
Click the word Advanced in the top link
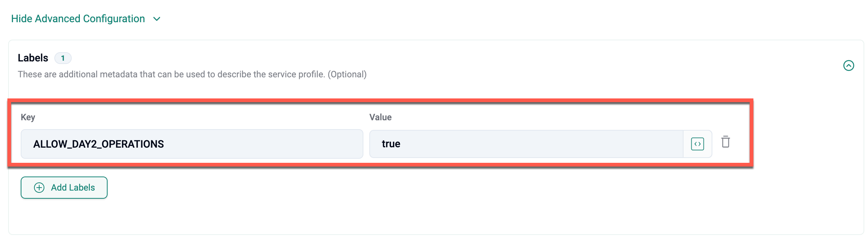(58, 19)
